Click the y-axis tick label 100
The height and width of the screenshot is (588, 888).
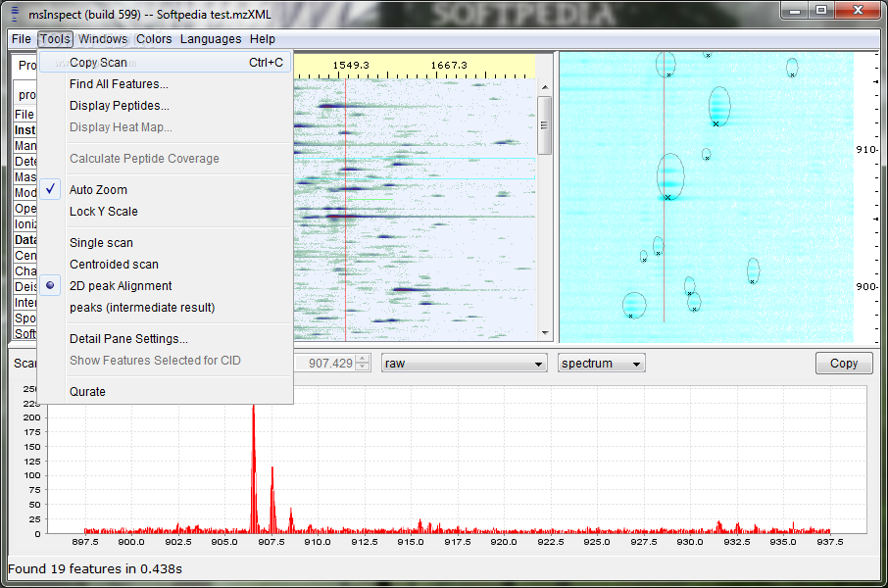tap(32, 475)
